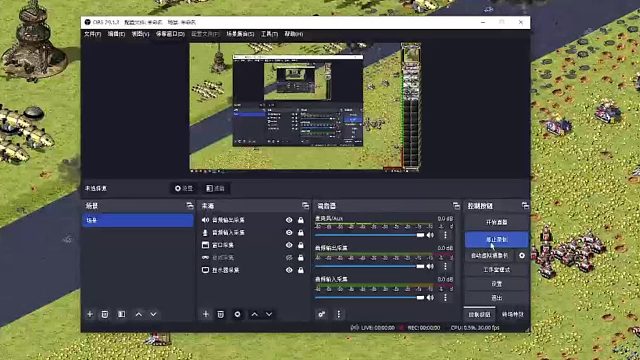640x360 pixels.
Task: Select the 场景 scene in list
Action: coord(138,220)
